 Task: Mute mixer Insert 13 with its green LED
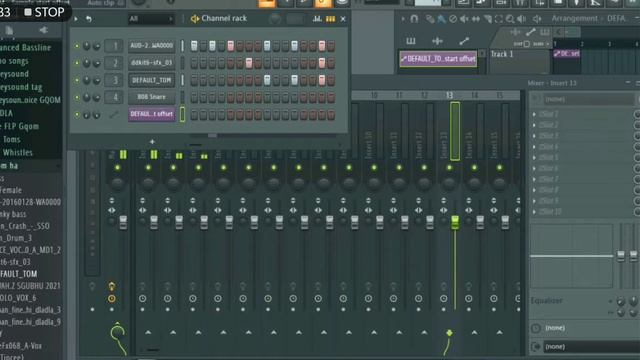[x=449, y=168]
